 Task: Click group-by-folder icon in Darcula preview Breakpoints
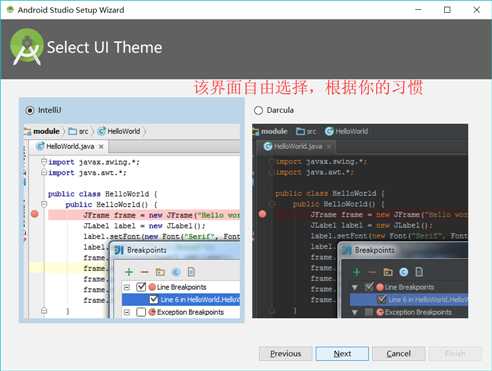pos(388,272)
